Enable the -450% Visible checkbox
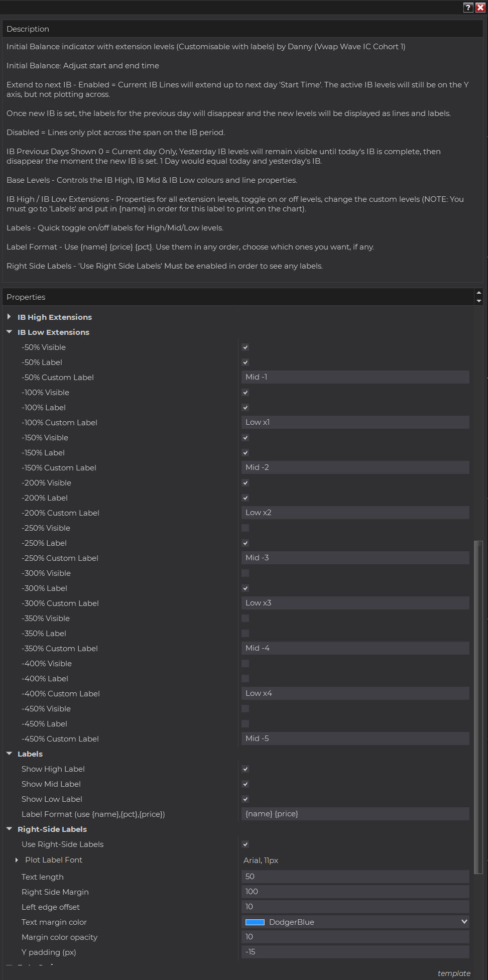 pyautogui.click(x=246, y=708)
